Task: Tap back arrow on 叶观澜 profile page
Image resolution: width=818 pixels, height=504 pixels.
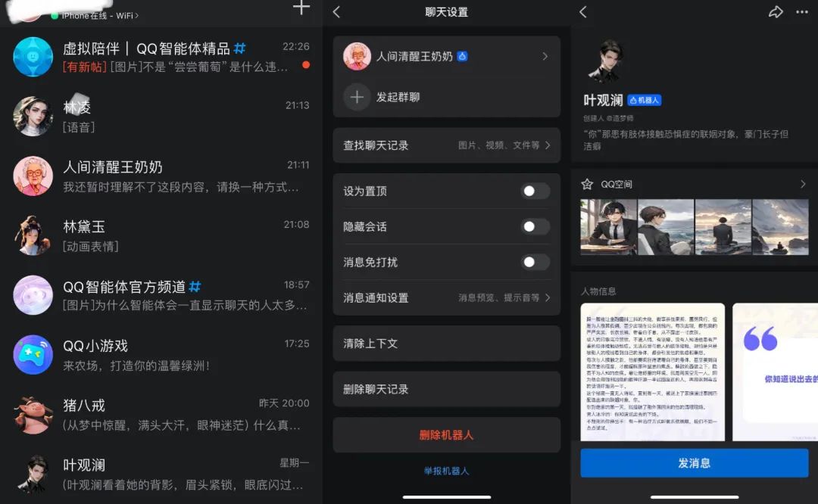Action: [581, 12]
